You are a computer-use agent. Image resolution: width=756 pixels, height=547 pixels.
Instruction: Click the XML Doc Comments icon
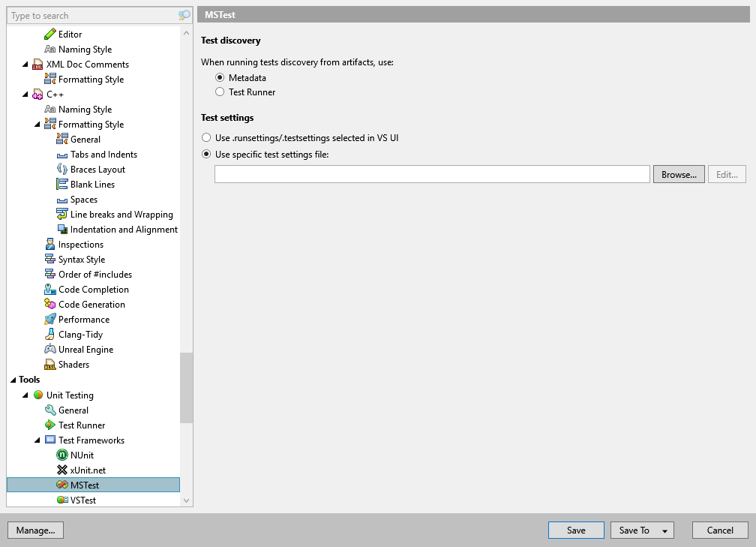pos(37,65)
